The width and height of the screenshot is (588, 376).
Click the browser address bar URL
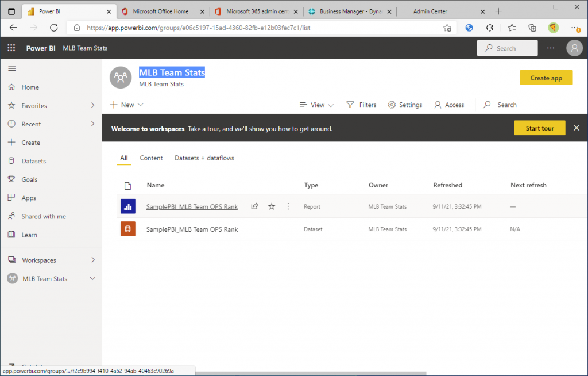pyautogui.click(x=198, y=28)
